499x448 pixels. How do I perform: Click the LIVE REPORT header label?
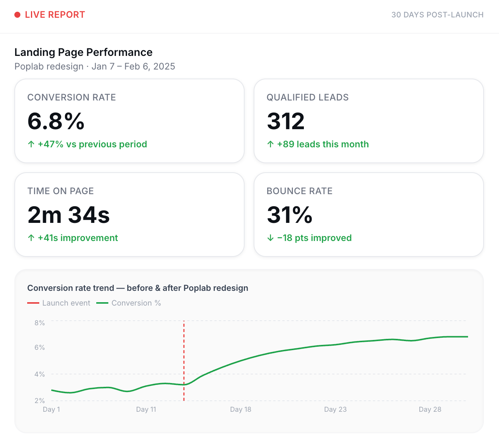(55, 15)
